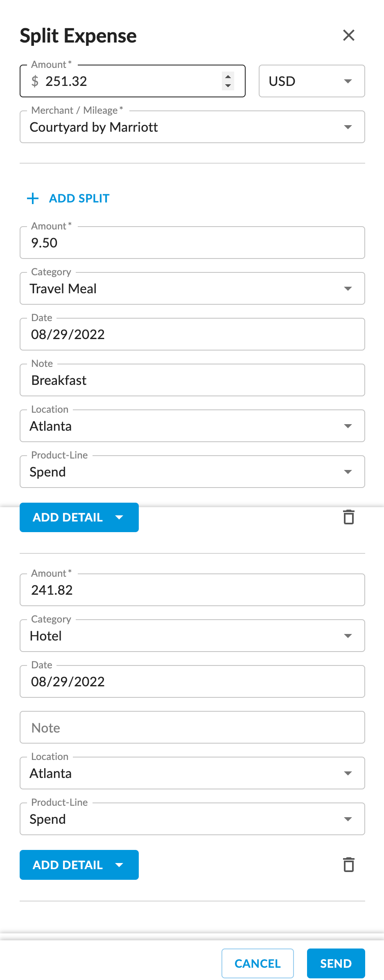Screen dimensions: 384x980
Task: Delete the Travel Meal split
Action: point(348,517)
